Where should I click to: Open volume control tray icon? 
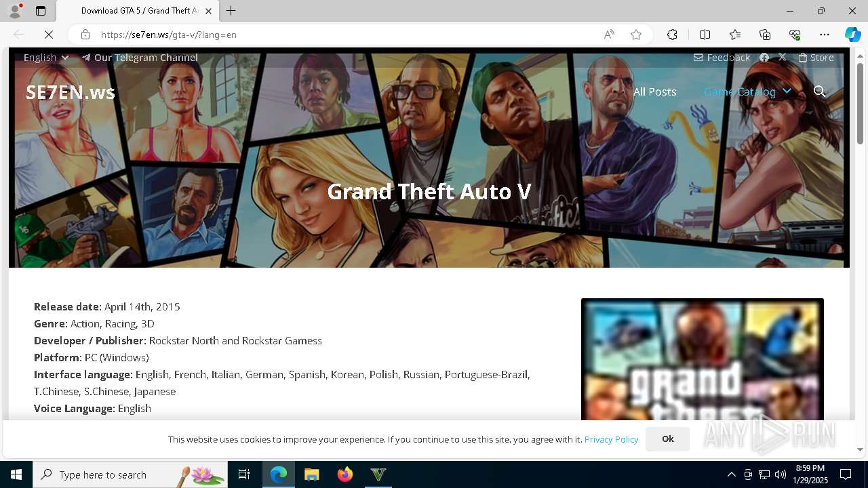(x=781, y=474)
